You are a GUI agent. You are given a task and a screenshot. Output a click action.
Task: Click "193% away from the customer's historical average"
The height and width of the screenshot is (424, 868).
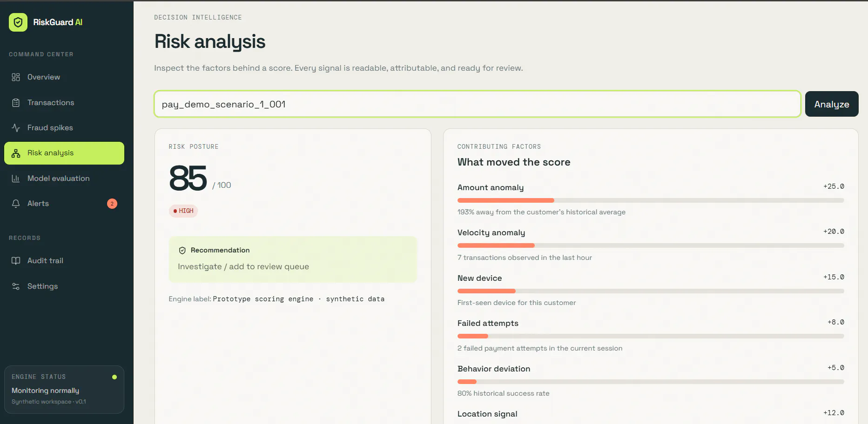pos(541,212)
